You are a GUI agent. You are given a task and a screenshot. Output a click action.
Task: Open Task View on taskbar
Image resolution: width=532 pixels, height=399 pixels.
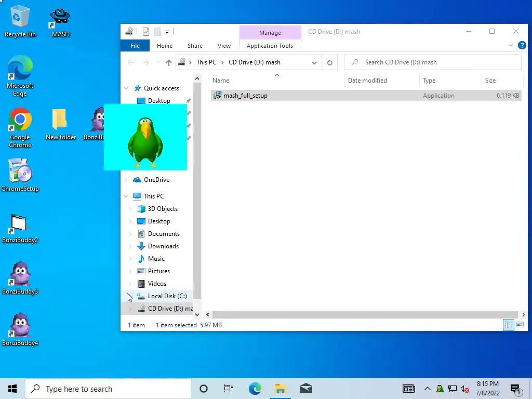(x=229, y=389)
